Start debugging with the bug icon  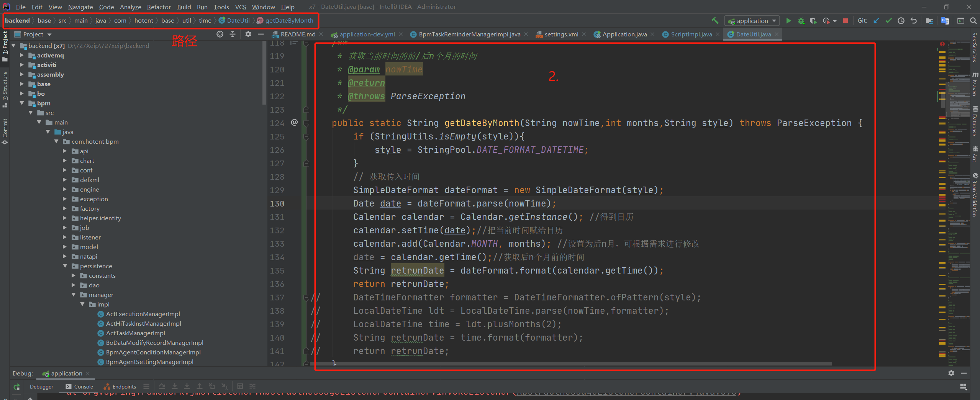(x=801, y=21)
